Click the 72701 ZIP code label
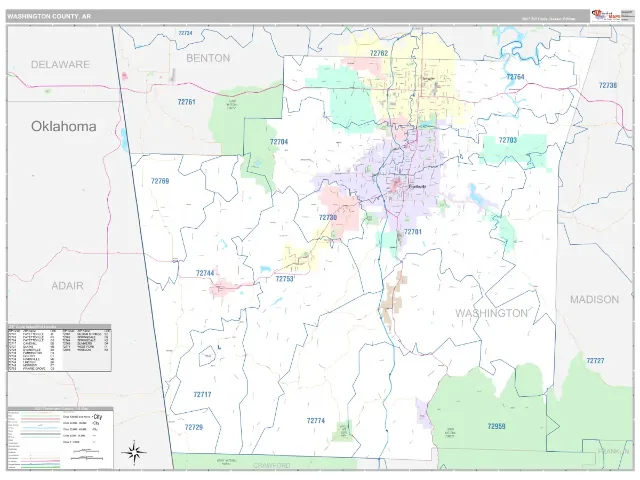 tap(413, 232)
